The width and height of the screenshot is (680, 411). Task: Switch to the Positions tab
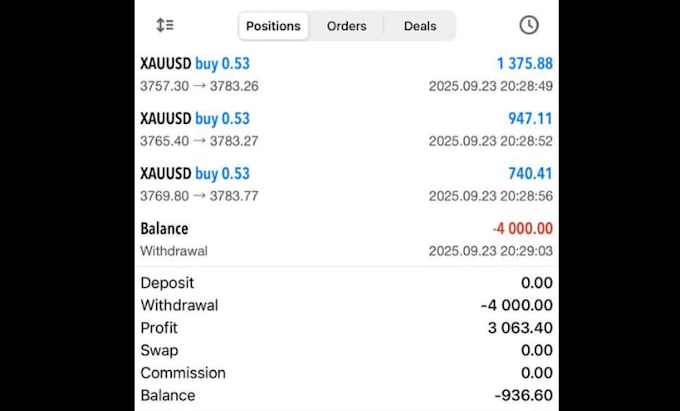pyautogui.click(x=274, y=26)
